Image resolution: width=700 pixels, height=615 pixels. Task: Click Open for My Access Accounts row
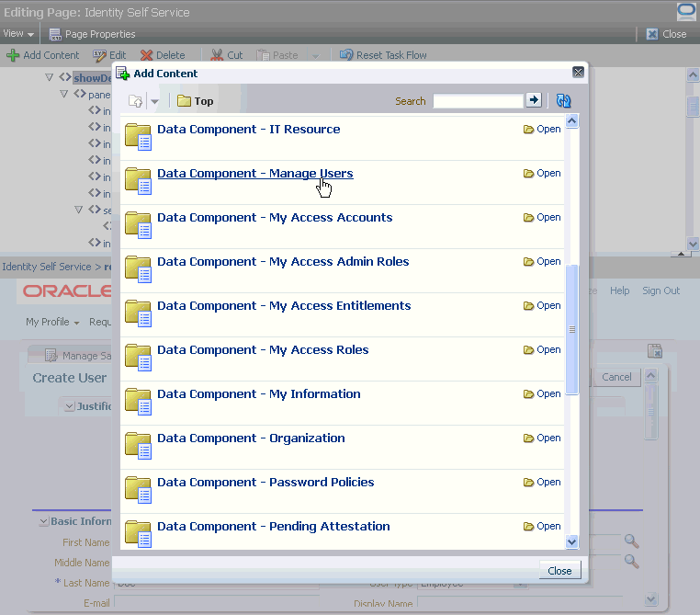click(x=542, y=218)
